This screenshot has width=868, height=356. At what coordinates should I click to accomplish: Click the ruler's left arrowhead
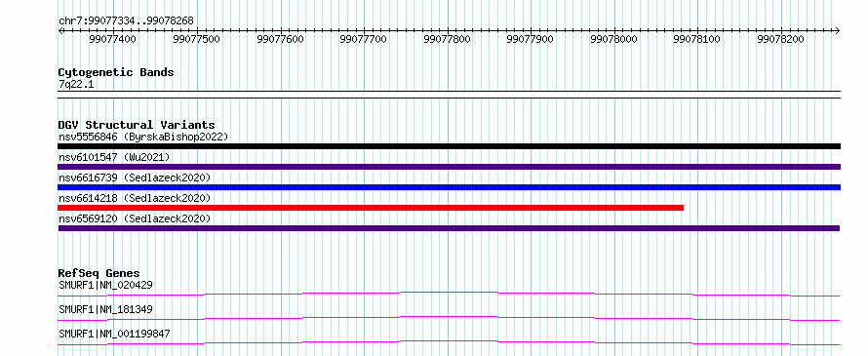(60, 30)
